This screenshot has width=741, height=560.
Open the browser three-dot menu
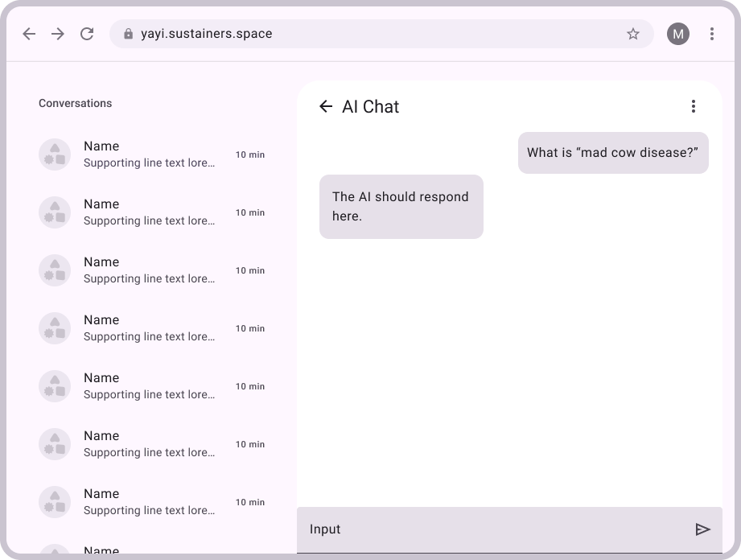(711, 34)
